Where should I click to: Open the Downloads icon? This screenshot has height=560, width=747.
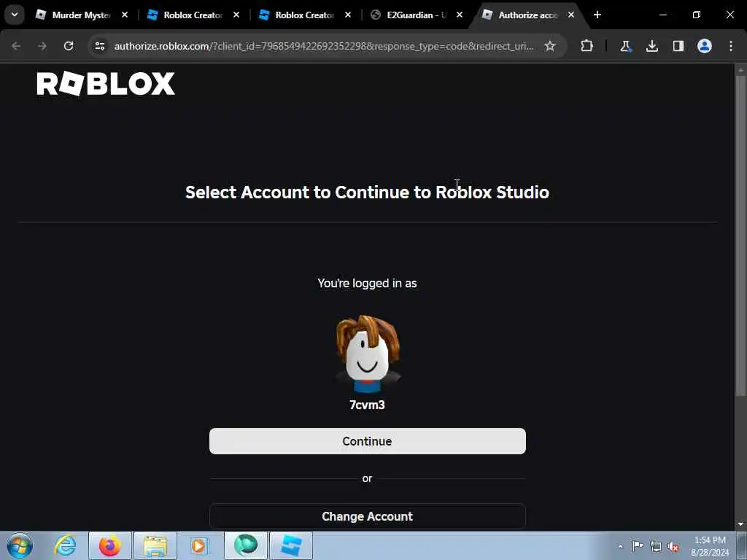(652, 46)
